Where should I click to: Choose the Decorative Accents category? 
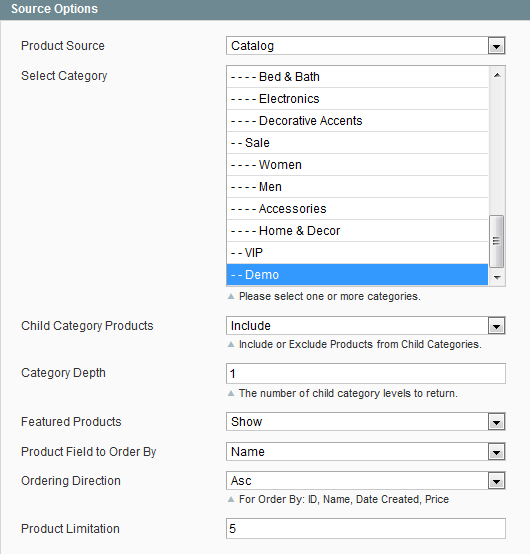tap(357, 120)
